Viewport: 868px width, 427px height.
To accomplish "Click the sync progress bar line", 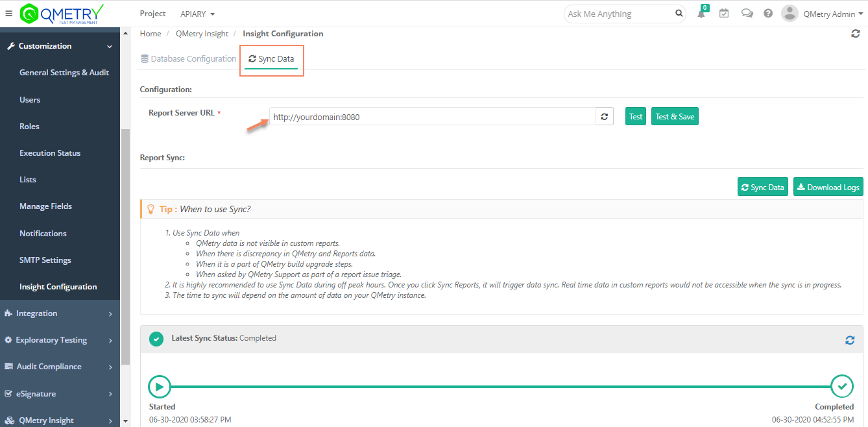I will point(501,387).
